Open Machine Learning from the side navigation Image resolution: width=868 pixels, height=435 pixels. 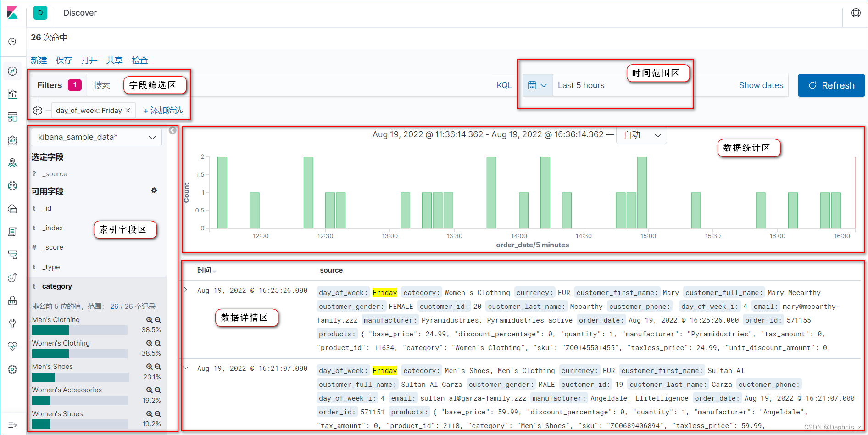[x=12, y=186]
